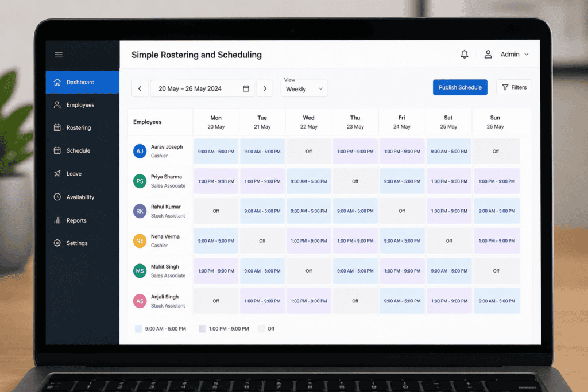Open Settings sidebar item

[x=83, y=243]
